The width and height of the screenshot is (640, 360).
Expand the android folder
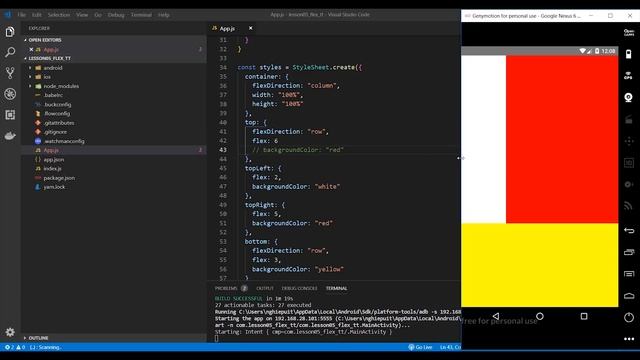click(x=53, y=68)
